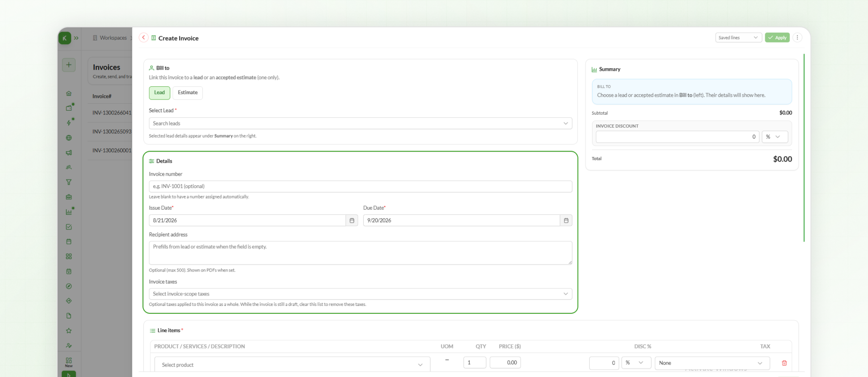Select the Estimate bill-to option
Screen dimensions: 868x377
pos(188,93)
